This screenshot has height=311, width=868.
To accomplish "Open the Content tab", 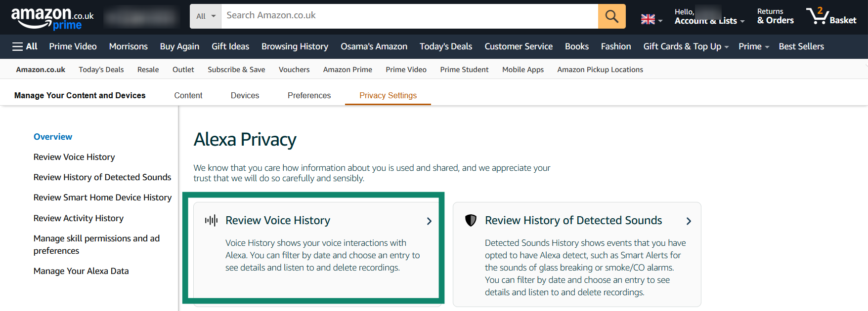I will pyautogui.click(x=188, y=95).
